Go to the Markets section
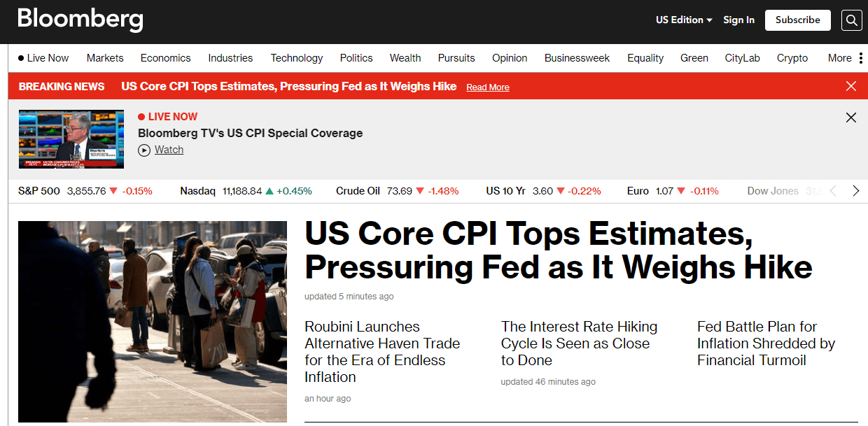868x426 pixels. pos(105,58)
